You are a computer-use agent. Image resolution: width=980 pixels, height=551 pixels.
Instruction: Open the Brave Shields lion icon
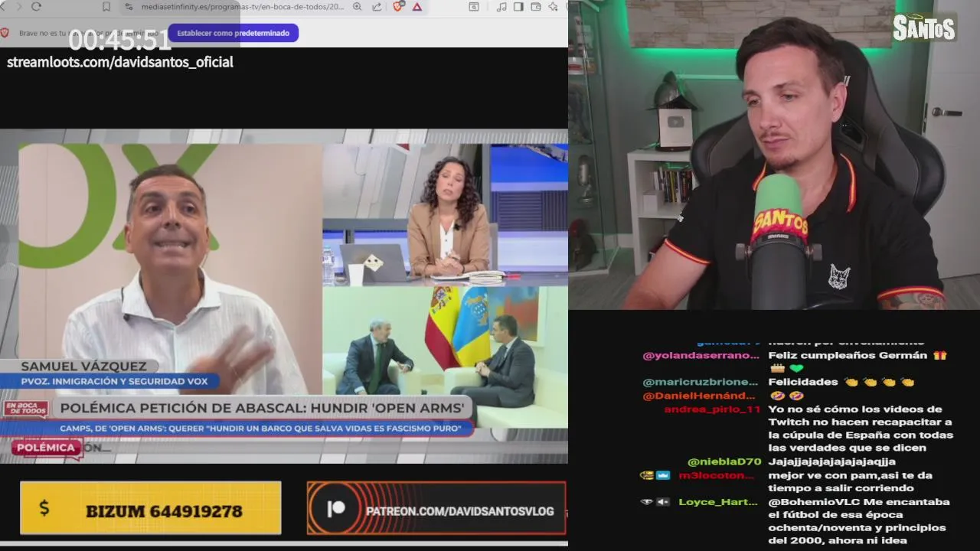(x=398, y=6)
